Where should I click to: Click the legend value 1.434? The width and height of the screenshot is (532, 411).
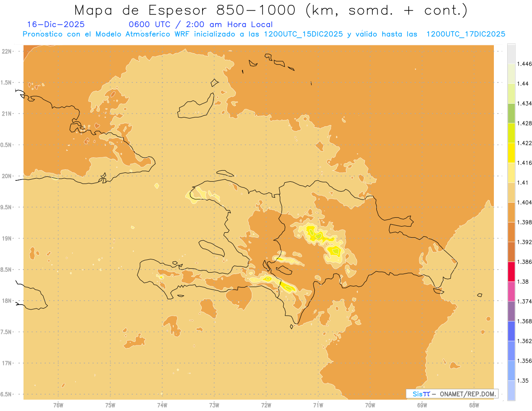pyautogui.click(x=524, y=103)
